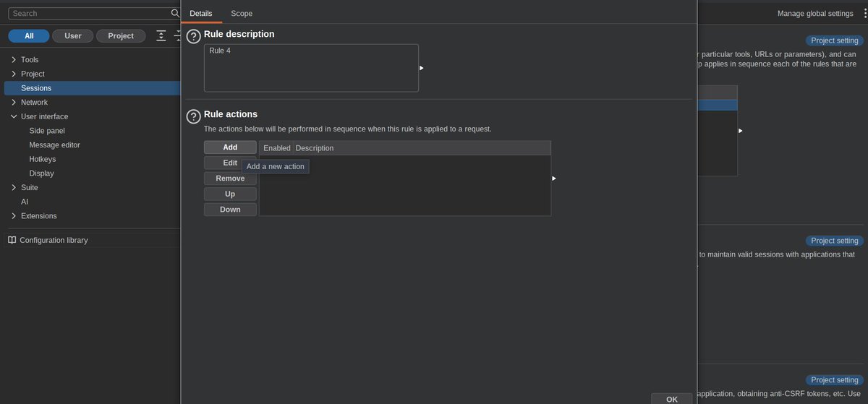The width and height of the screenshot is (868, 404).
Task: Click resize arrow beside background rules list
Action: pos(741,131)
